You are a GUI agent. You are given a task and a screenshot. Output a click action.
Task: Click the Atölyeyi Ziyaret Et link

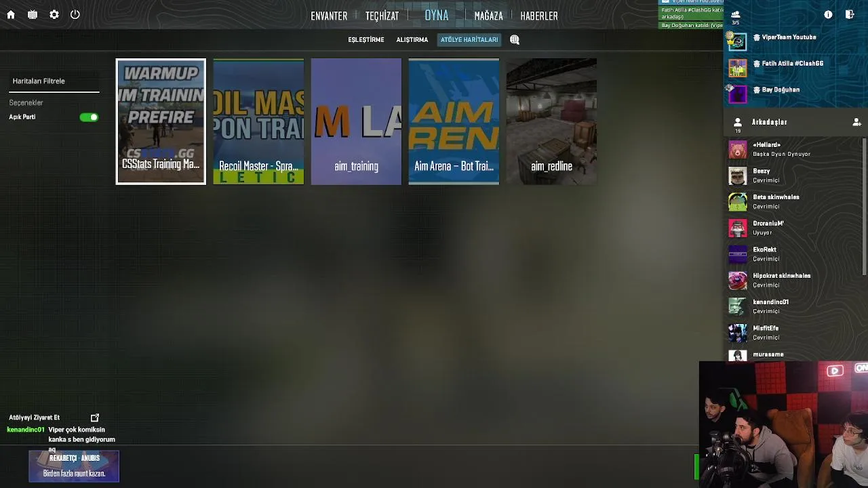(x=35, y=418)
